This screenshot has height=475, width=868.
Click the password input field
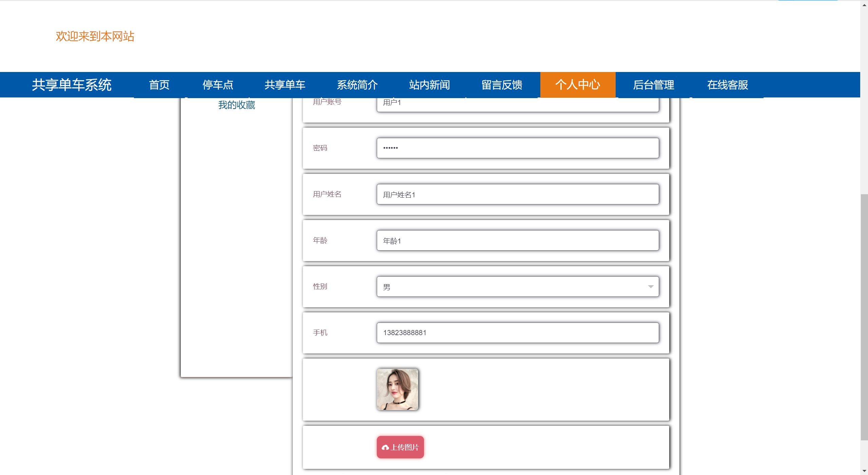coord(517,148)
